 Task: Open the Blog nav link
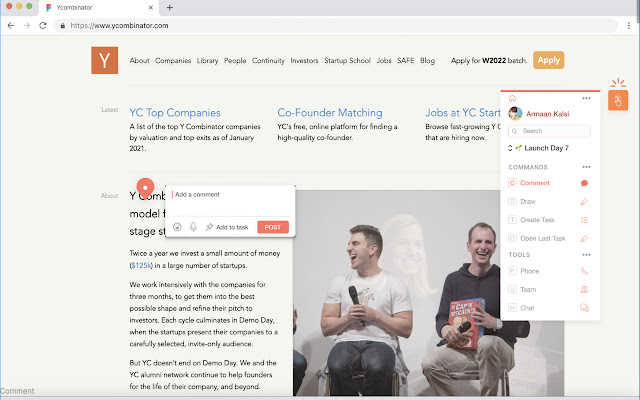(x=427, y=60)
